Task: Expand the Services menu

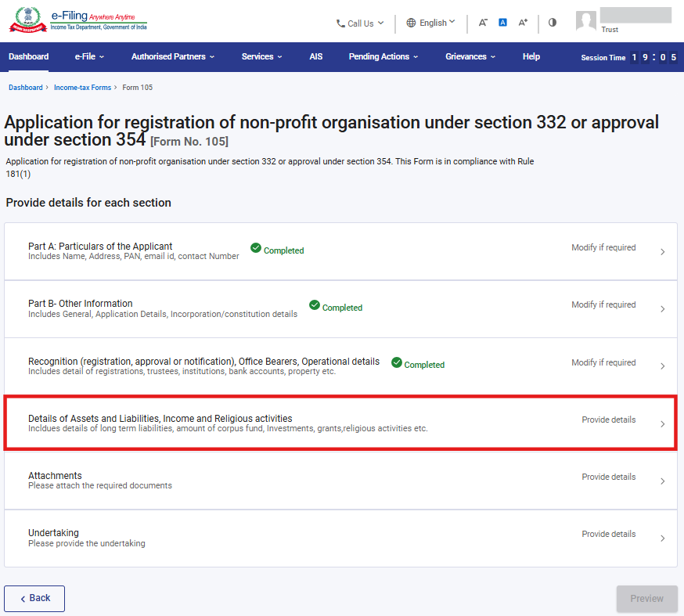Action: point(261,56)
